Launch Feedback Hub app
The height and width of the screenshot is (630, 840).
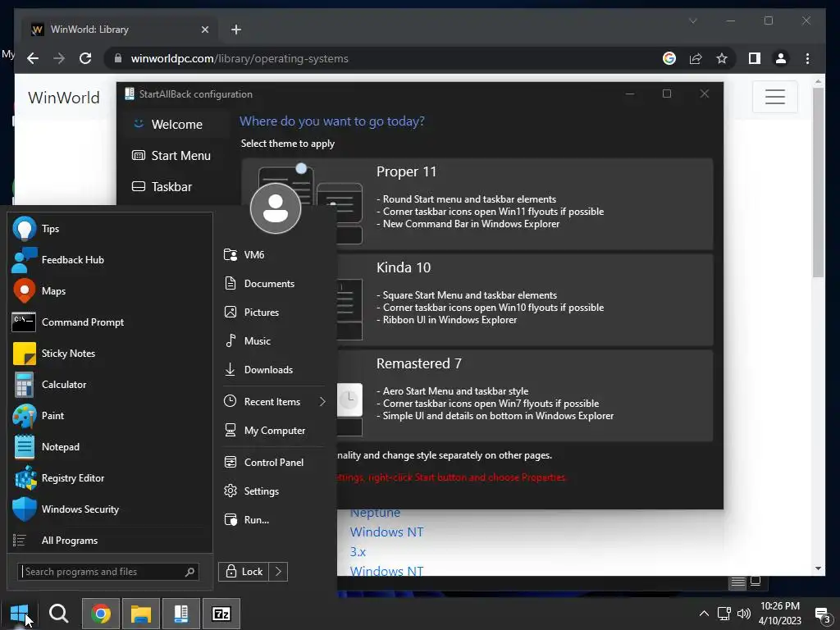[110, 260]
